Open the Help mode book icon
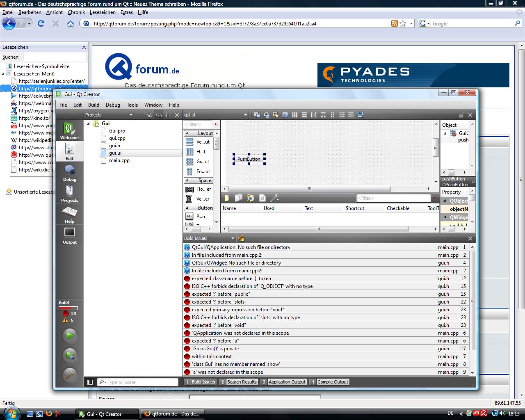 tap(69, 215)
